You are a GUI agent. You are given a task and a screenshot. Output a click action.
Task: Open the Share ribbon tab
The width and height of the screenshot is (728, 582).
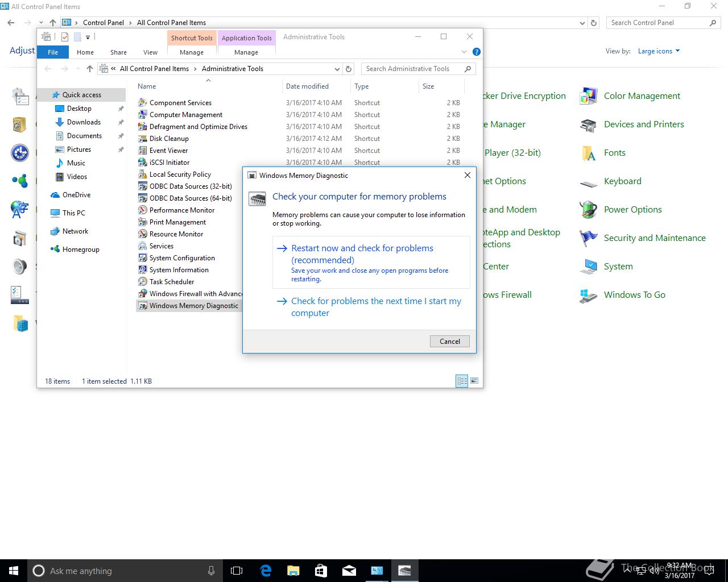click(118, 52)
